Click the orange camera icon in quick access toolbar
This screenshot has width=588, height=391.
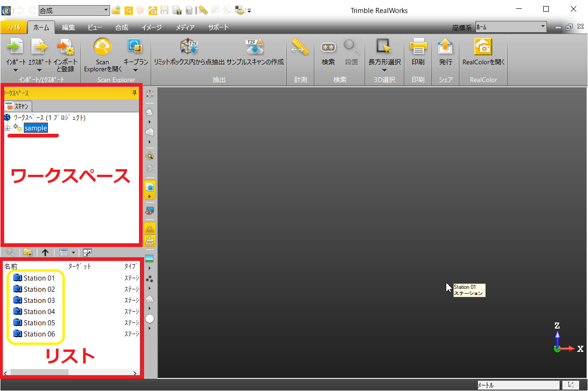152,10
